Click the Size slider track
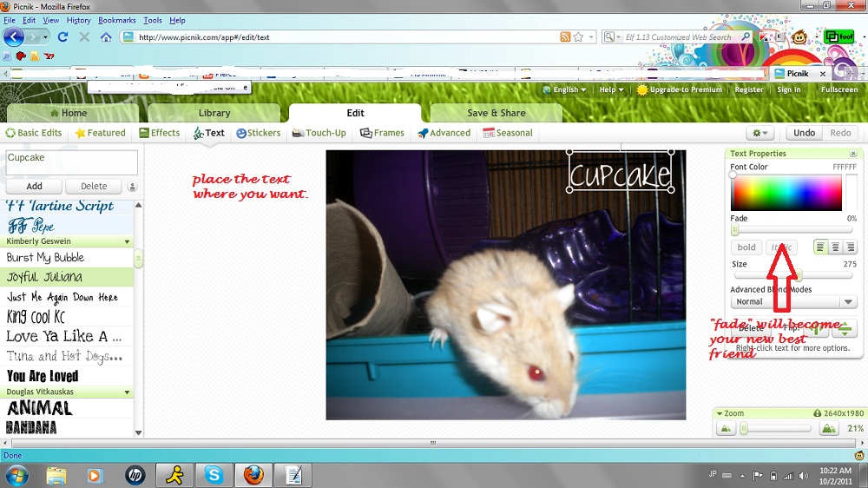Image resolution: width=868 pixels, height=488 pixels. (x=792, y=275)
